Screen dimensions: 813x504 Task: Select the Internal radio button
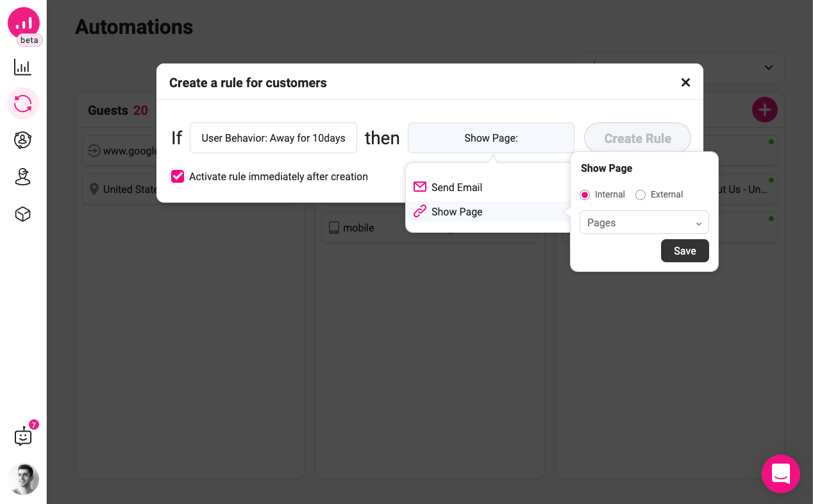coord(585,195)
